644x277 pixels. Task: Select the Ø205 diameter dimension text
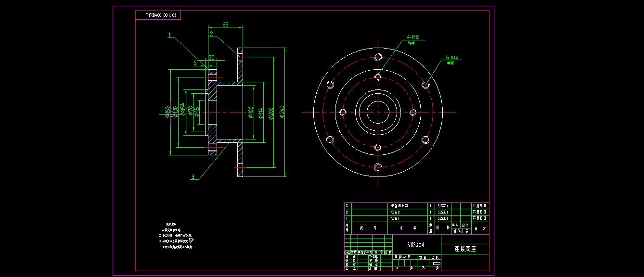[271, 113]
